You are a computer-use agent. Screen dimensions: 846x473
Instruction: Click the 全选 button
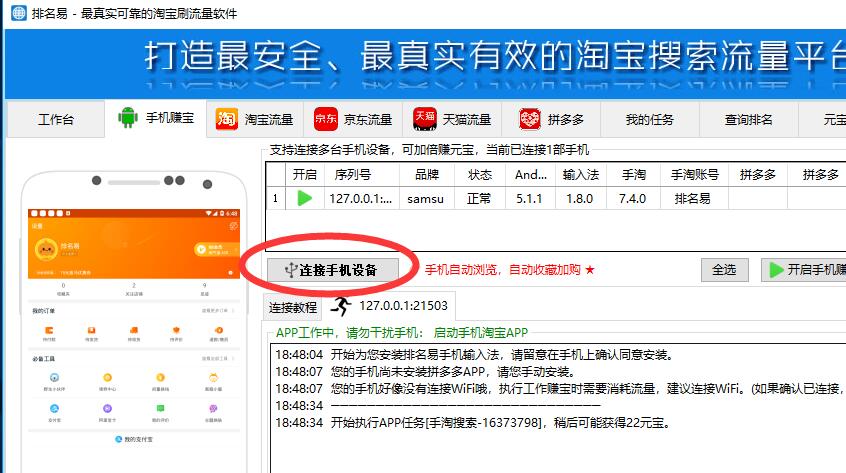tap(724, 270)
